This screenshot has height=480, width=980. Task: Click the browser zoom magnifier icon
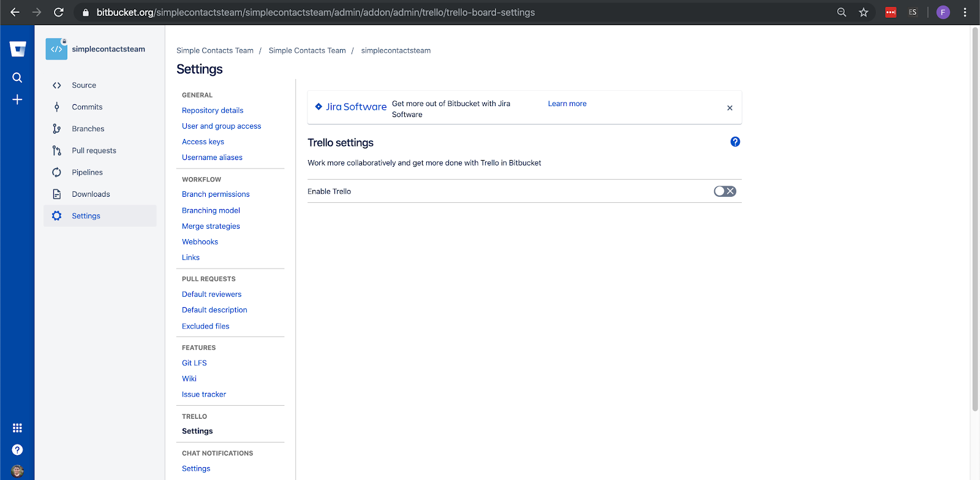842,12
